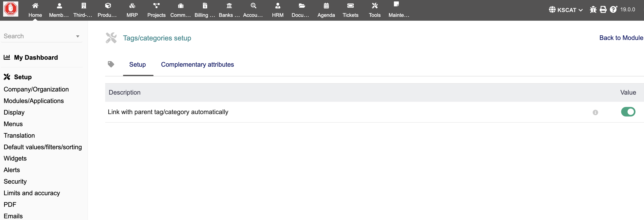Open Emails setup page
This screenshot has height=220, width=644.
(x=13, y=216)
